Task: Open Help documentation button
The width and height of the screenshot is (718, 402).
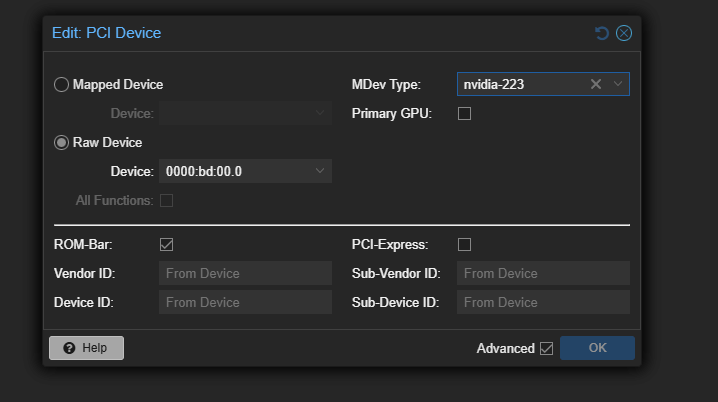Action: pos(86,348)
